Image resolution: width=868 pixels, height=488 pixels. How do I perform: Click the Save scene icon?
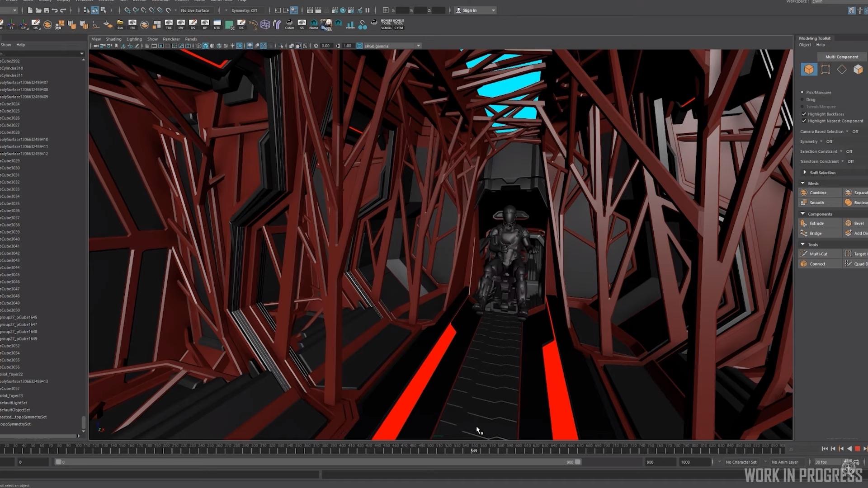pos(47,10)
